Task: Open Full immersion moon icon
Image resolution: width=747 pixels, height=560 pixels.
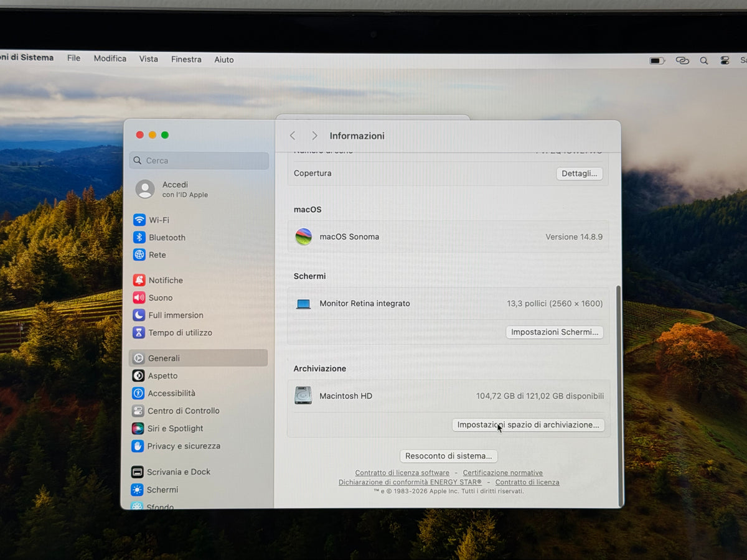Action: click(x=139, y=315)
